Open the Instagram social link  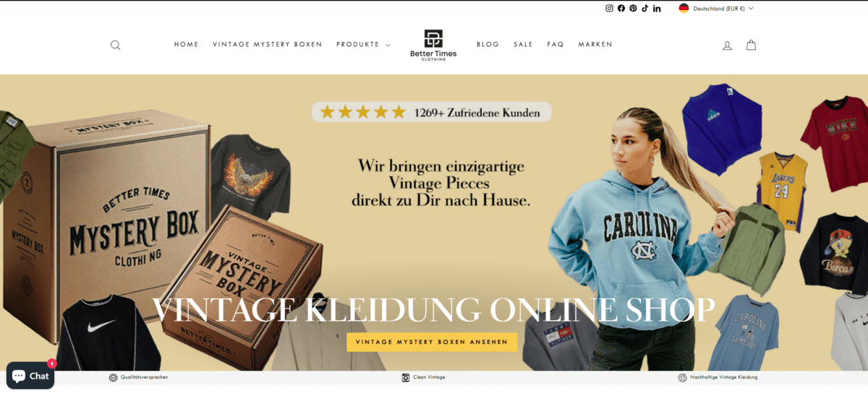[609, 9]
